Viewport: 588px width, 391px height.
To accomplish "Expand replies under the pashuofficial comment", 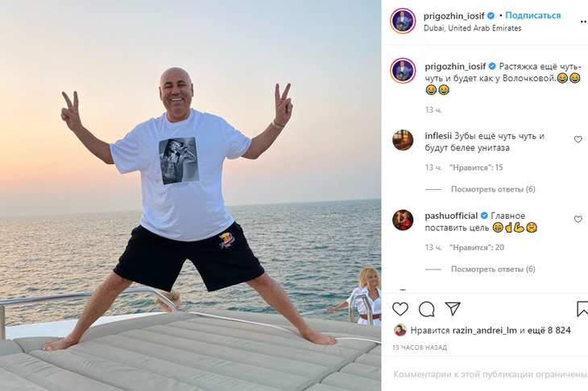I will 493,269.
